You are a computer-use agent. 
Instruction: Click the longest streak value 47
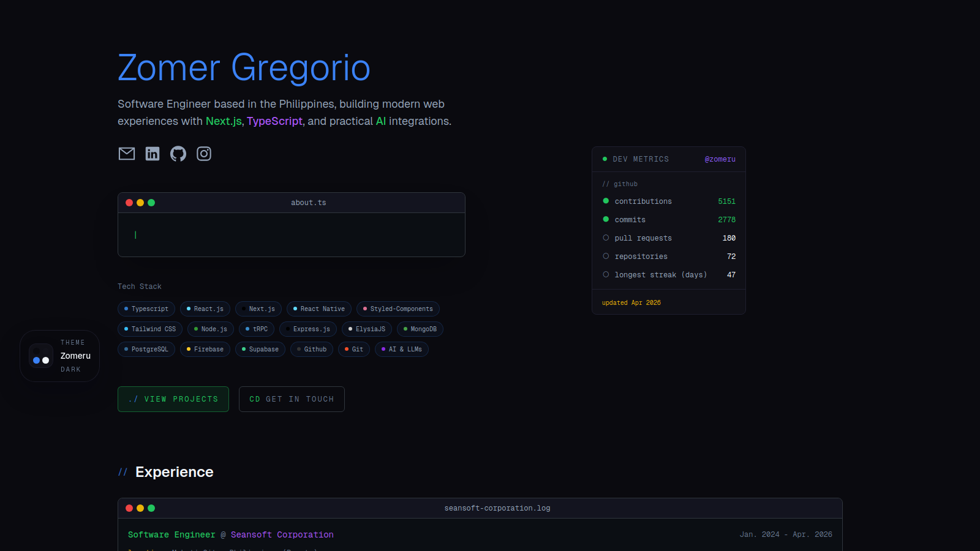731,275
